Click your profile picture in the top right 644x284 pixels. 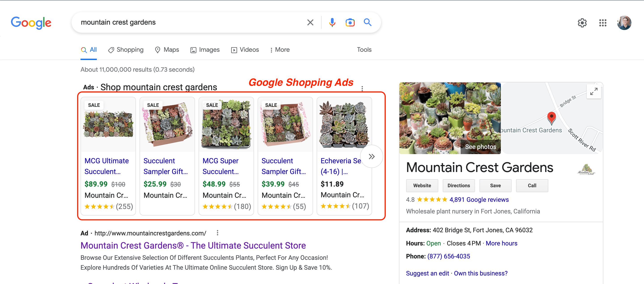tap(624, 23)
